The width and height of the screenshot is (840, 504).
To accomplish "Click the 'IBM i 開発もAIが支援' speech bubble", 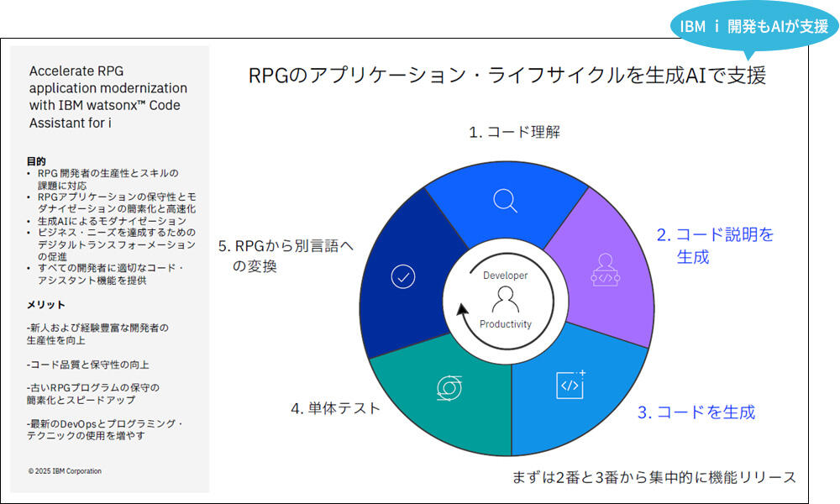I will [754, 26].
